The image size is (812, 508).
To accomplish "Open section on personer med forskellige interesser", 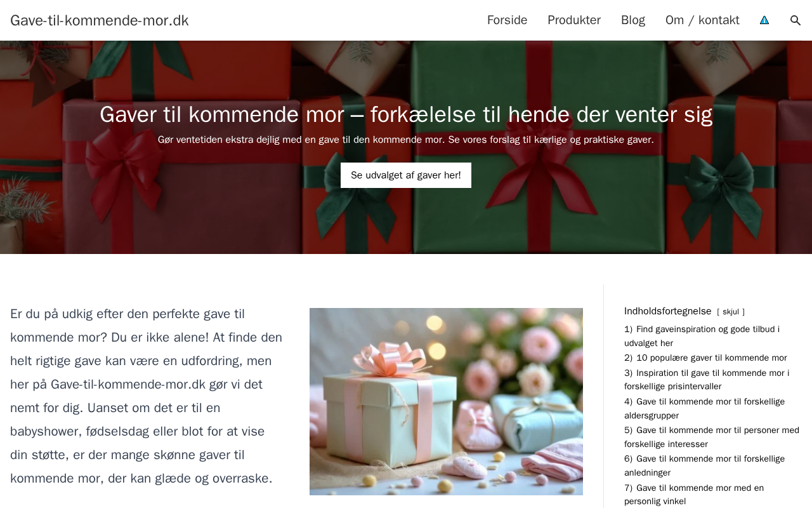I will (712, 437).
